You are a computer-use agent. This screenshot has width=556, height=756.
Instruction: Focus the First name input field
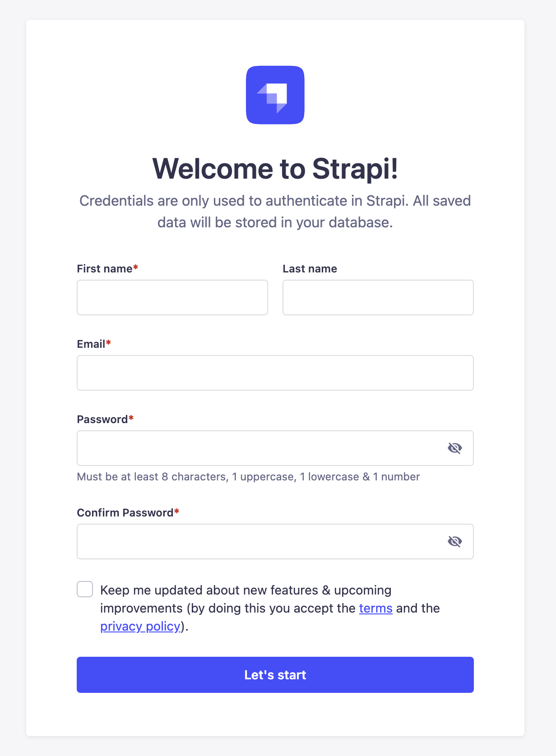click(x=172, y=298)
